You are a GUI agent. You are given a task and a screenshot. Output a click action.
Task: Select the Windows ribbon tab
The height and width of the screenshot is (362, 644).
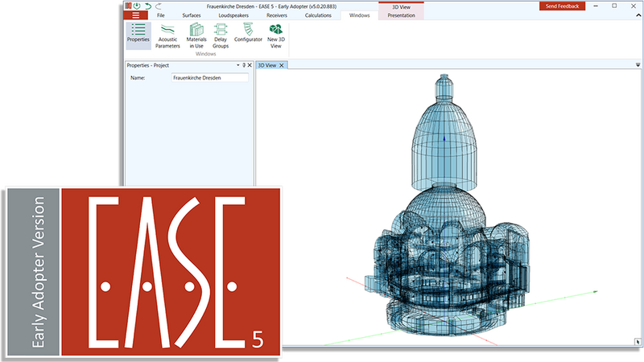pos(359,15)
